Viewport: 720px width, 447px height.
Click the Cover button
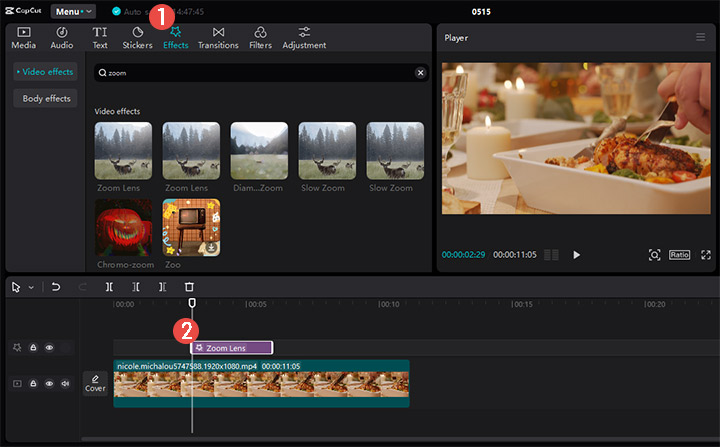pos(95,383)
